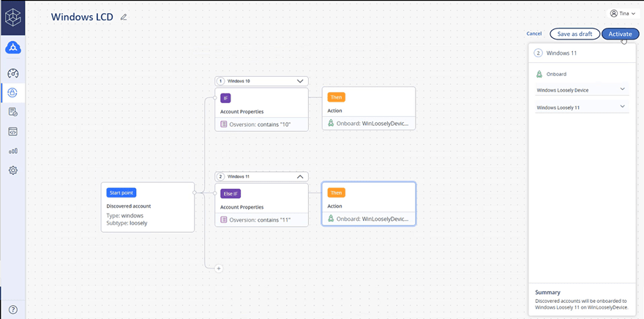Open the Tina user menu
Viewport: 644px width, 319px height.
coord(624,14)
